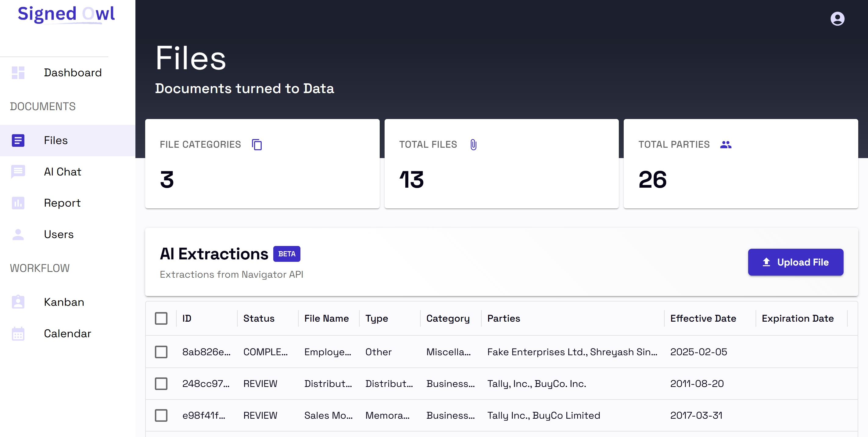Open the AI Chat menu item
The image size is (868, 437).
click(62, 172)
